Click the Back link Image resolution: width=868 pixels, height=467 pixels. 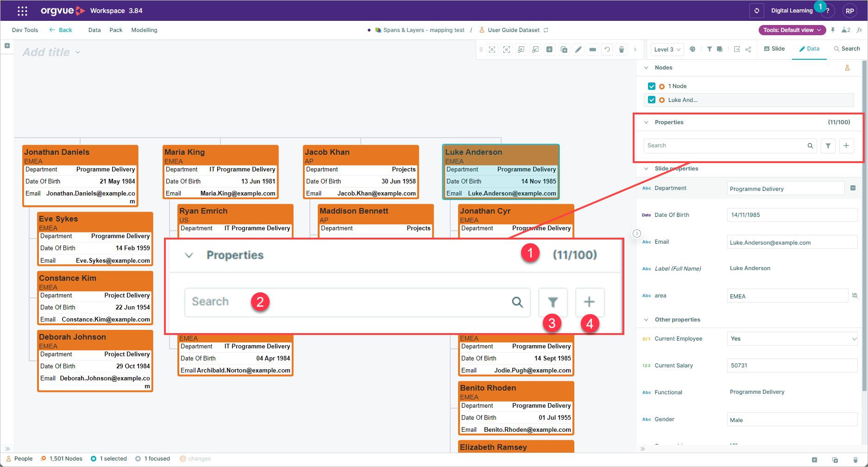coord(61,30)
